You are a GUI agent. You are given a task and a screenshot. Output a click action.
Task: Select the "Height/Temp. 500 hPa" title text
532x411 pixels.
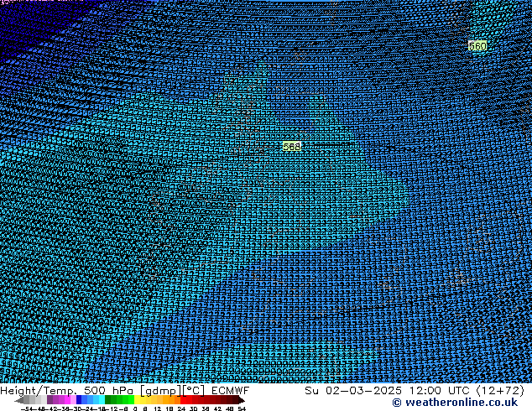(x=66, y=391)
